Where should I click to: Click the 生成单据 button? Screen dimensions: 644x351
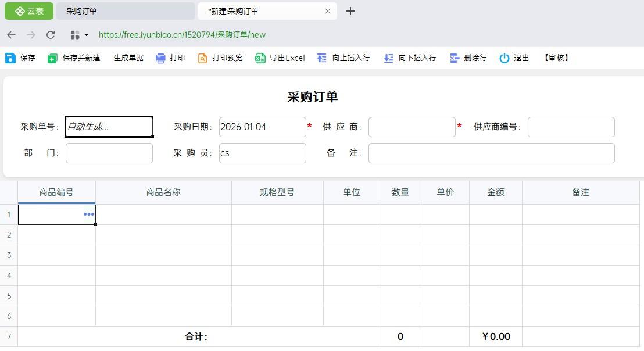[128, 58]
